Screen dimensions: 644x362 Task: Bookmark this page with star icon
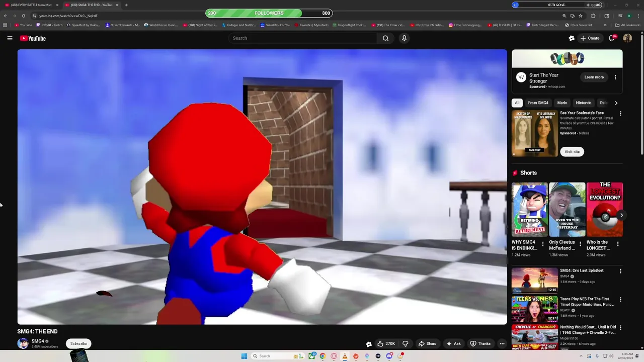[581, 16]
